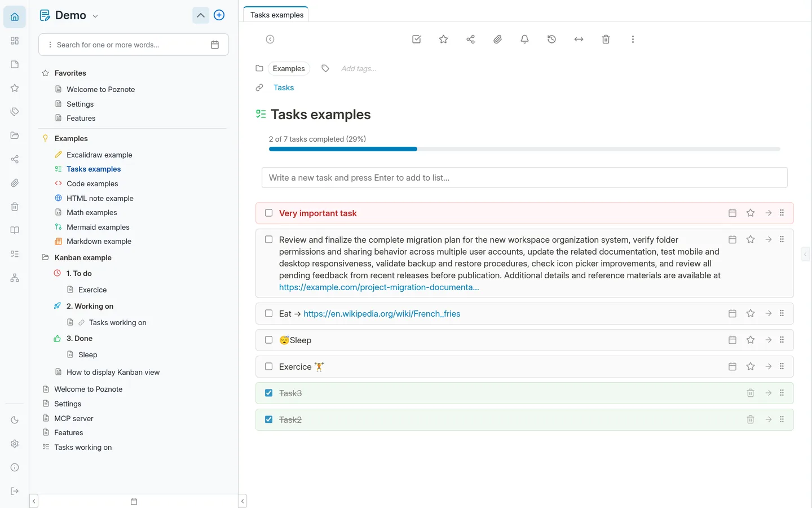Click the create new note plus icon
The height and width of the screenshot is (508, 812).
219,15
